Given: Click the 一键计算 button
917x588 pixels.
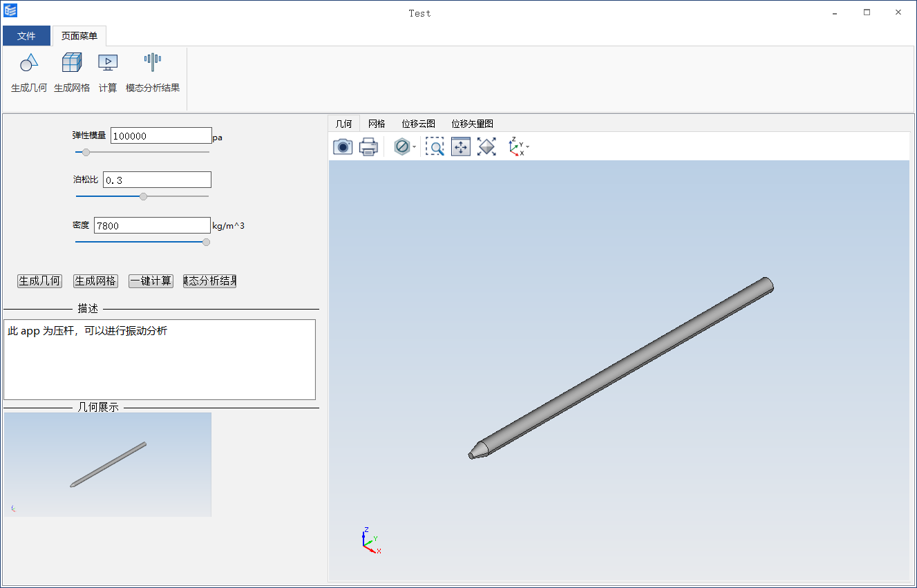Looking at the screenshot, I should [151, 281].
